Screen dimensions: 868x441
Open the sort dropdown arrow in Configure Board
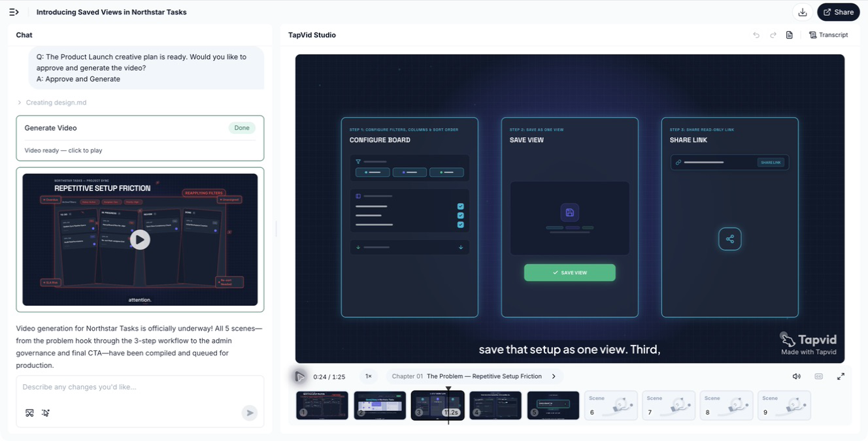coord(461,248)
